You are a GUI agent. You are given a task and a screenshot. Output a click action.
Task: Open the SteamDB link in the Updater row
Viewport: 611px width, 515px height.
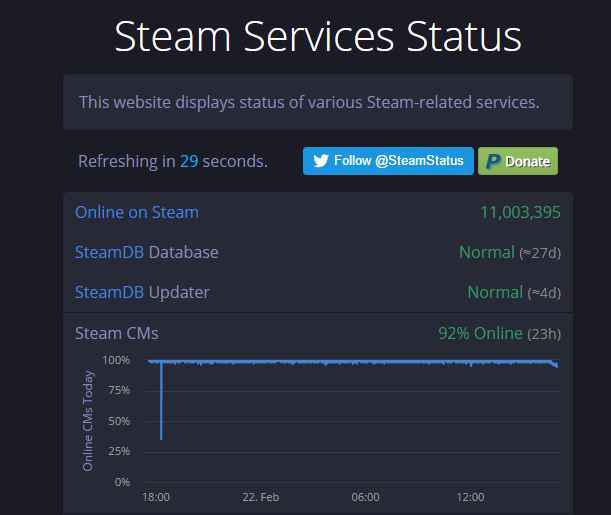click(x=109, y=292)
